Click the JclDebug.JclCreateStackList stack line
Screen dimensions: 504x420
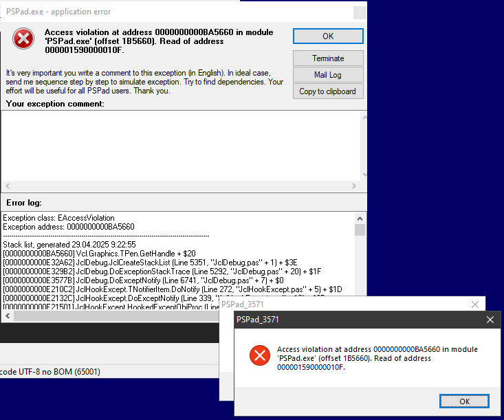pyautogui.click(x=150, y=263)
